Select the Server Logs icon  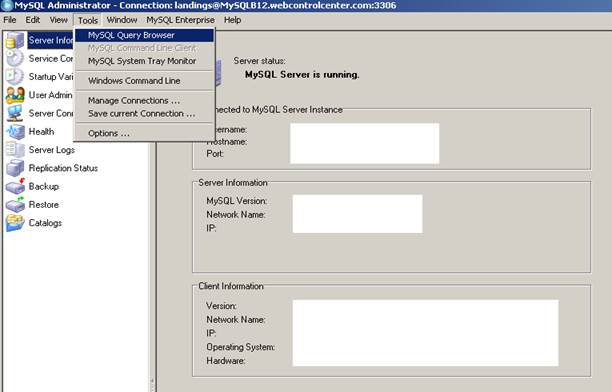[x=15, y=150]
